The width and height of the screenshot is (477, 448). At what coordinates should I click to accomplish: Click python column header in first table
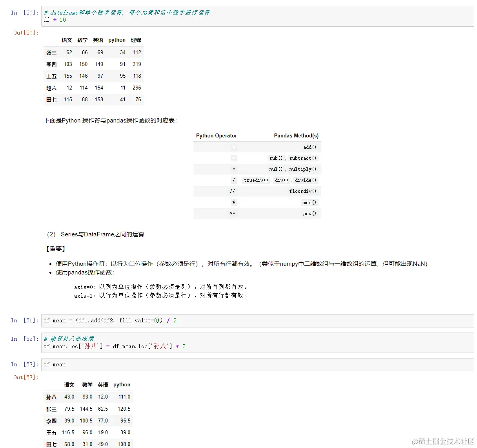point(117,40)
